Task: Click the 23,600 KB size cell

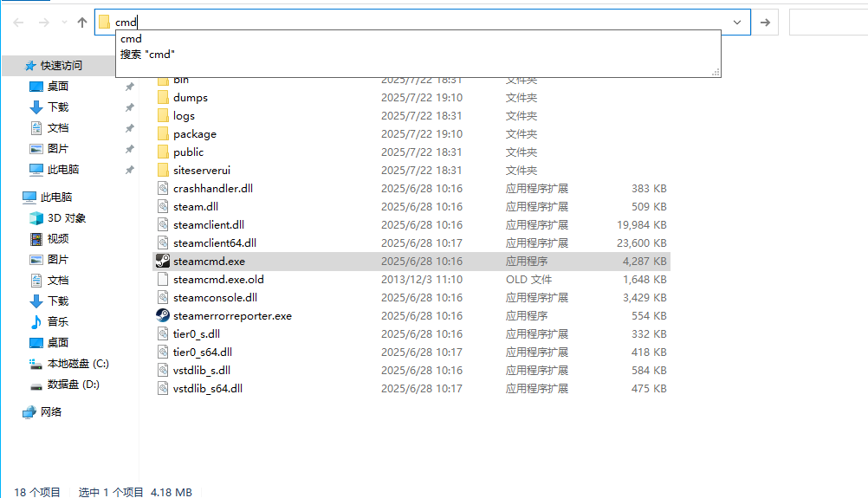Action: point(642,243)
